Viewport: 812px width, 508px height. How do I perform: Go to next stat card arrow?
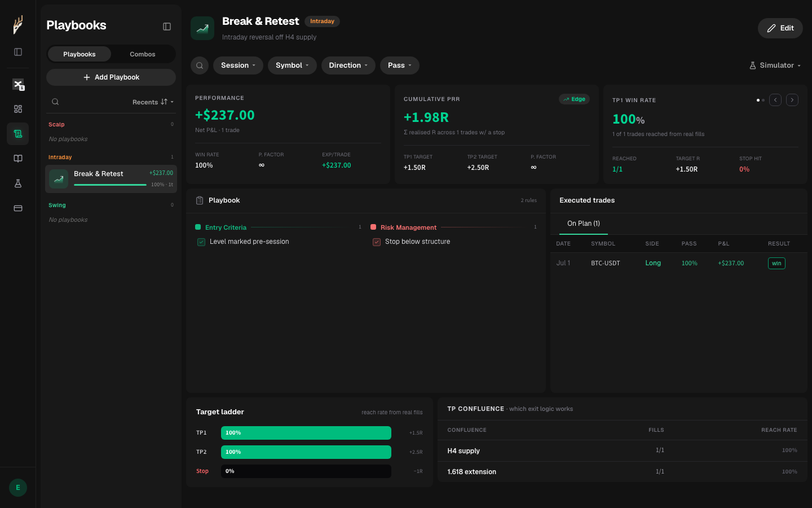792,100
